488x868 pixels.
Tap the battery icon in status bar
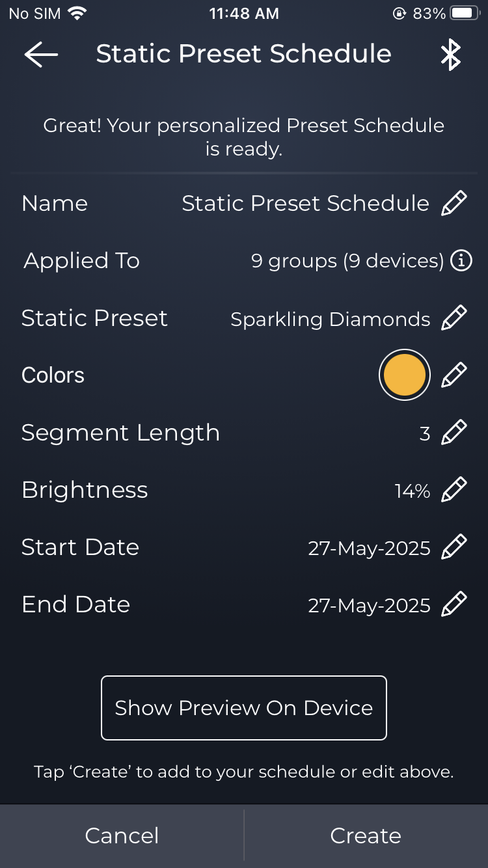[465, 14]
